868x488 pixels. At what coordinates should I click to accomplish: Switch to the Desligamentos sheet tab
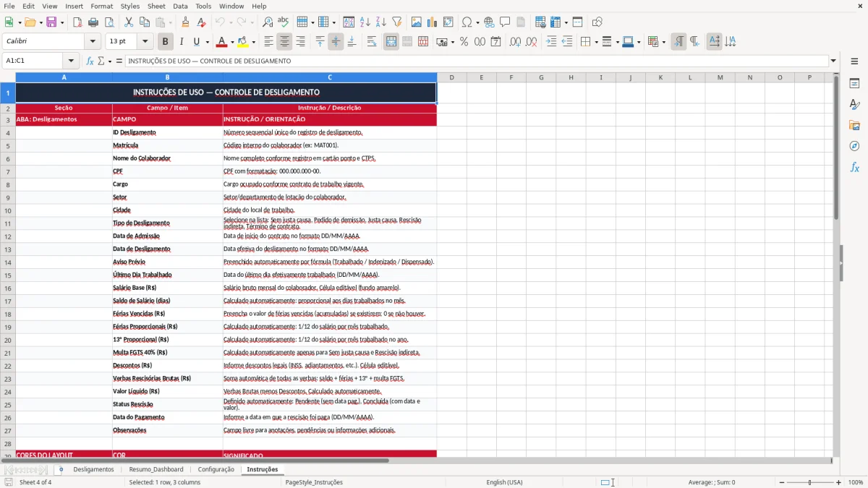pyautogui.click(x=93, y=469)
